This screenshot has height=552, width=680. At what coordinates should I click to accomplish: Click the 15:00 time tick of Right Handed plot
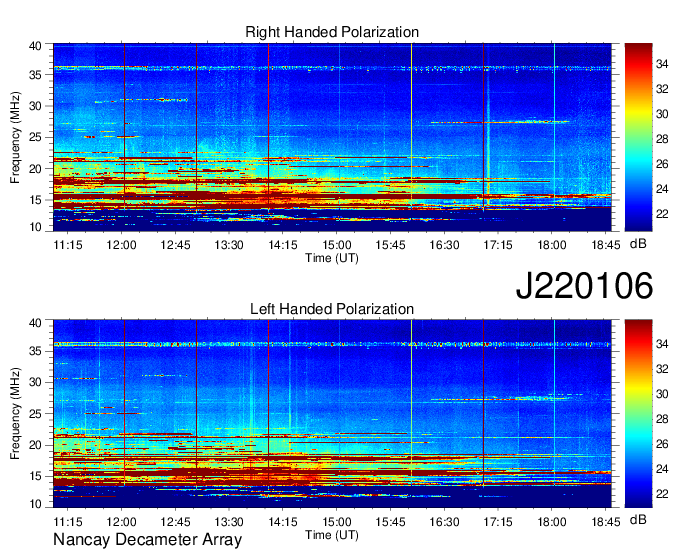tap(337, 245)
